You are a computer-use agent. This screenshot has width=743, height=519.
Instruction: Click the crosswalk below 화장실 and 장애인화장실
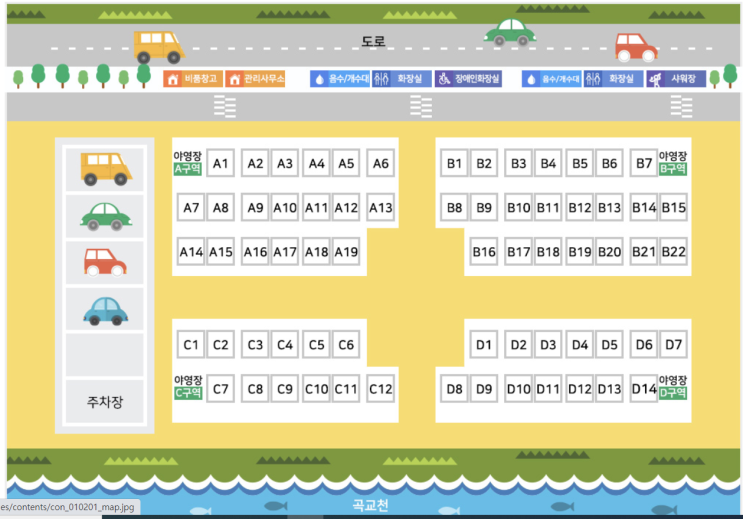pos(421,106)
